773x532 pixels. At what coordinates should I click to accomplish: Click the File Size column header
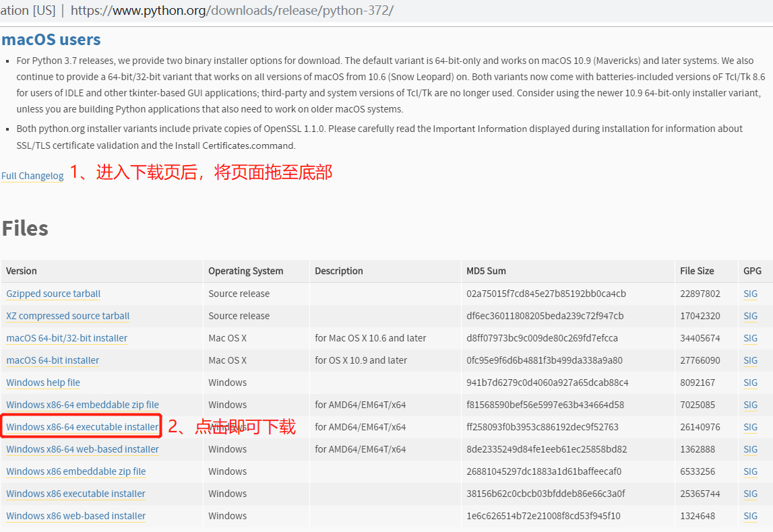coord(696,271)
